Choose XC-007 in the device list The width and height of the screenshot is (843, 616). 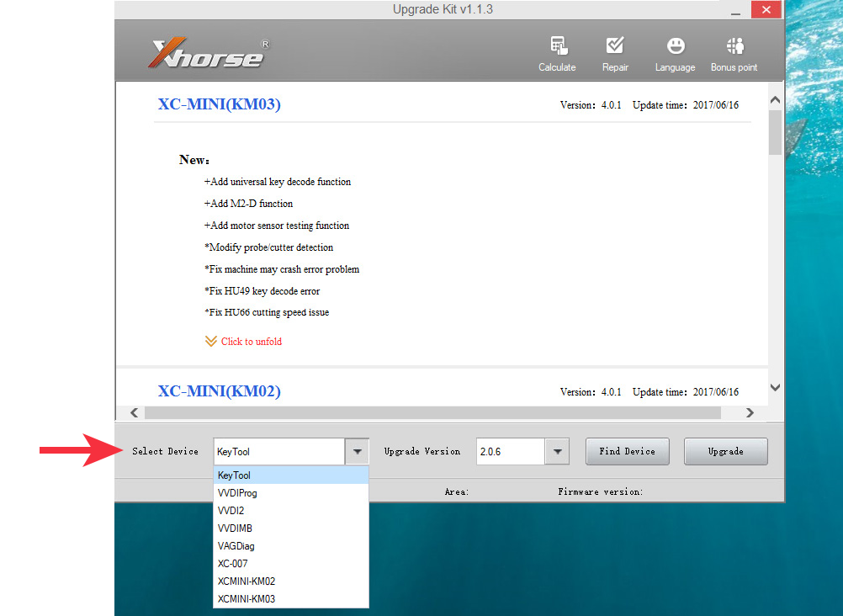click(x=291, y=564)
